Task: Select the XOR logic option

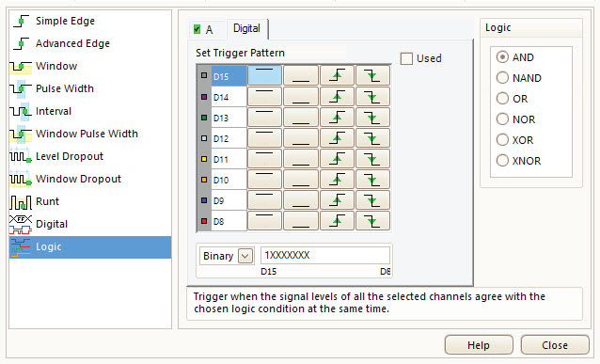Action: pos(502,140)
